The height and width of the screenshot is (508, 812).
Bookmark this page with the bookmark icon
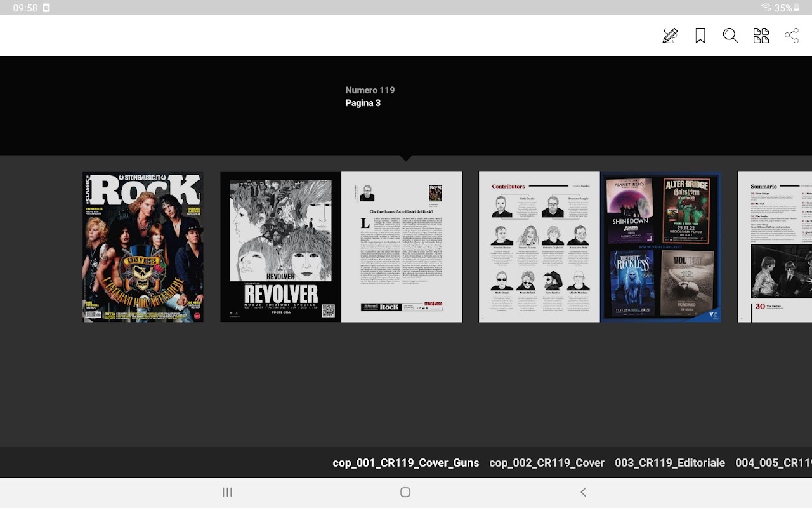coord(700,36)
